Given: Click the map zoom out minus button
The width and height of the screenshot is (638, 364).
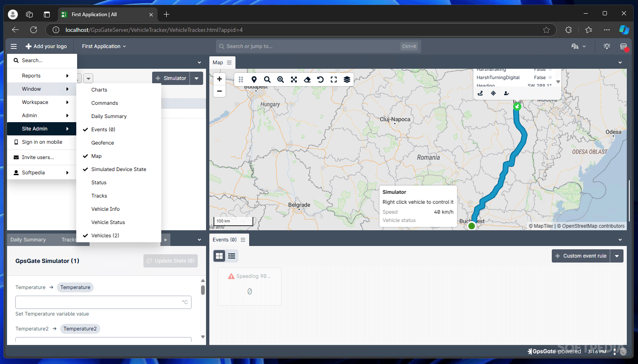Looking at the screenshot, I should [x=219, y=91].
